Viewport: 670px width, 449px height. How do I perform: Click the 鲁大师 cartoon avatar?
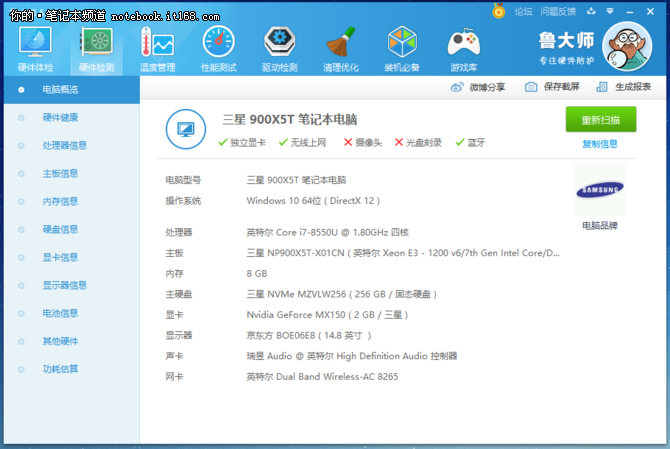(x=631, y=46)
